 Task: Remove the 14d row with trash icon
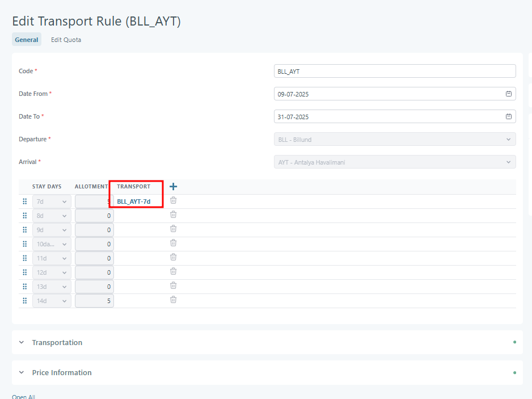174,300
